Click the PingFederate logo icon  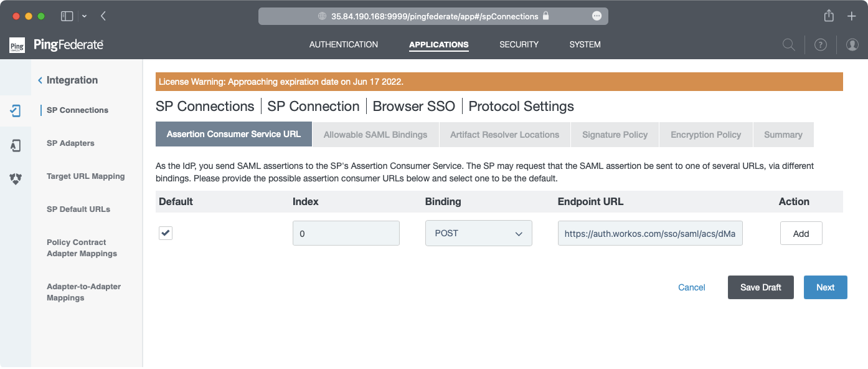pos(17,45)
